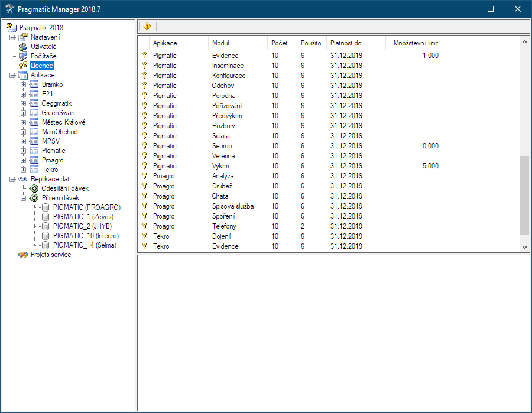
Task: Click the yellow warning diamond toolbar icon
Action: (x=147, y=27)
